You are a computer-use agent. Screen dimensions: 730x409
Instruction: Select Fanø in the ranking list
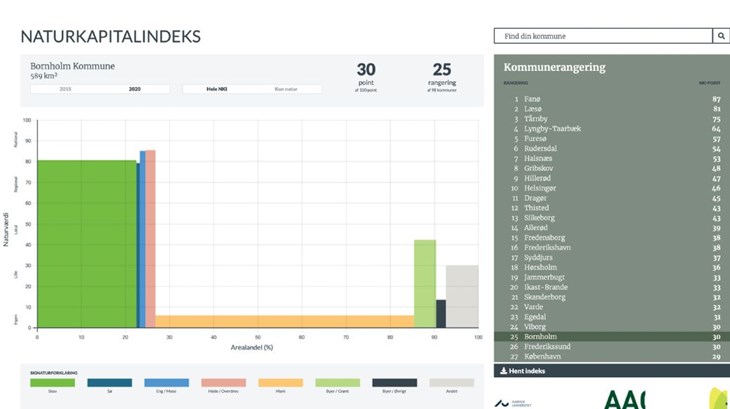[532, 99]
